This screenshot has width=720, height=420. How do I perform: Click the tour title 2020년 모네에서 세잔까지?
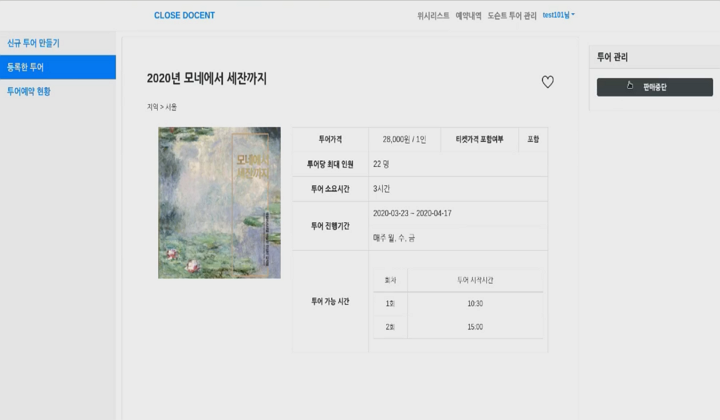pos(207,78)
